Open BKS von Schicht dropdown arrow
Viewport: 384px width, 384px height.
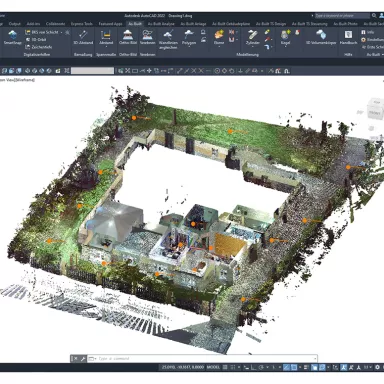pos(61,32)
